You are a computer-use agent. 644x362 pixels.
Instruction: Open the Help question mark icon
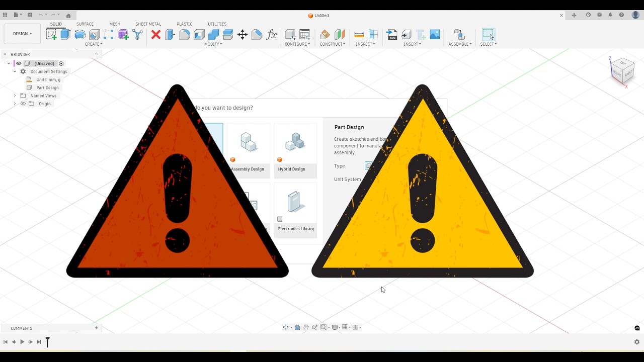click(x=621, y=15)
